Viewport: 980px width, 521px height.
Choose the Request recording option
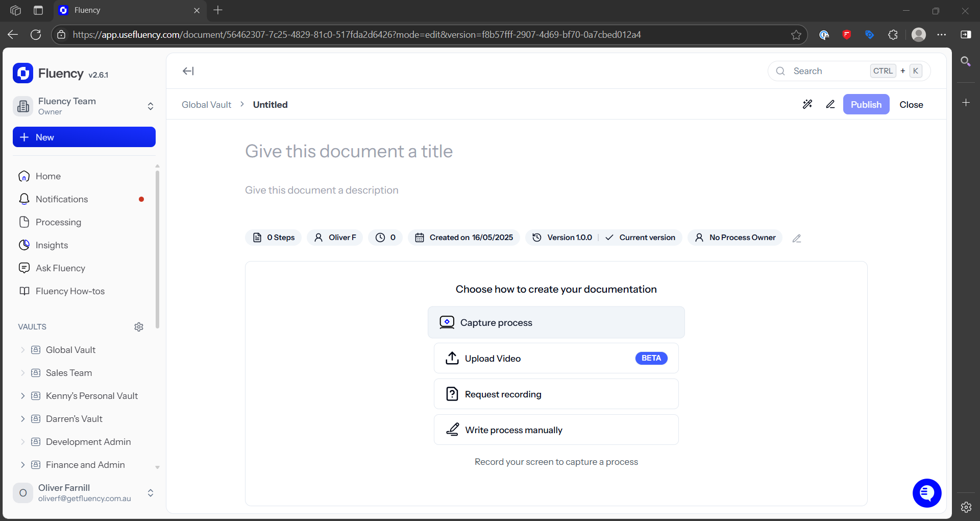[556, 394]
